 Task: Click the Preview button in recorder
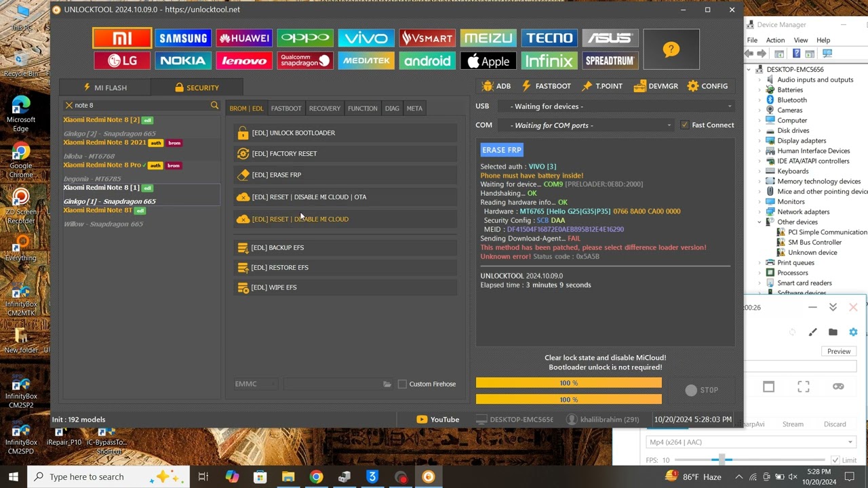[x=839, y=351]
